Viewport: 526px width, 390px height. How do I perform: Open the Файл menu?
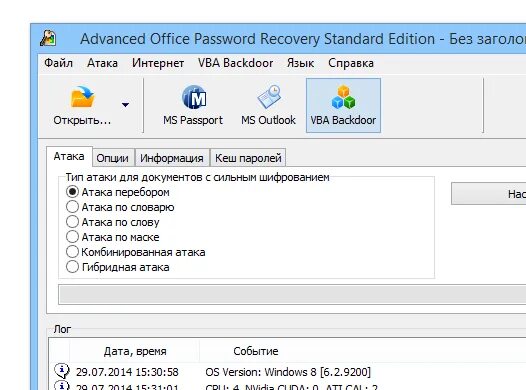point(58,63)
